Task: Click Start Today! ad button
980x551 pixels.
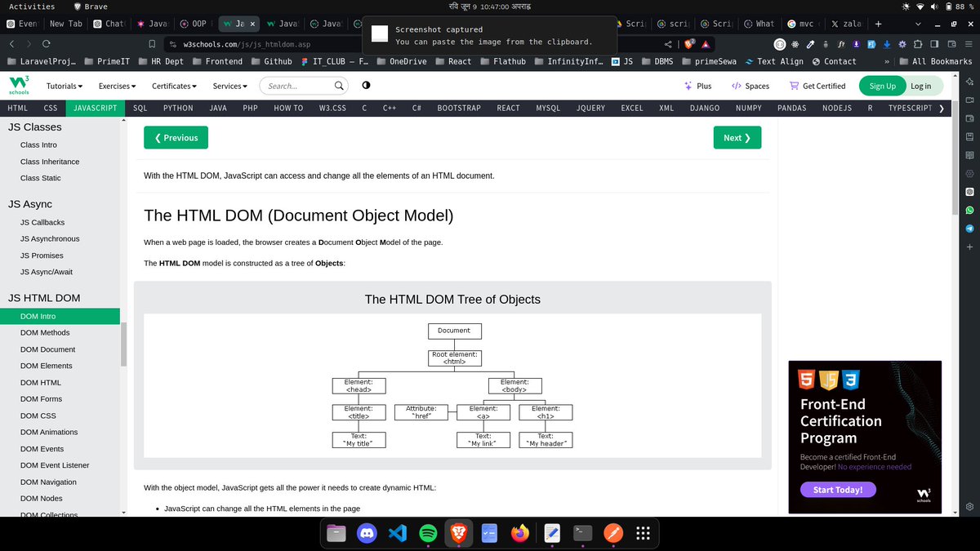Action: click(838, 490)
